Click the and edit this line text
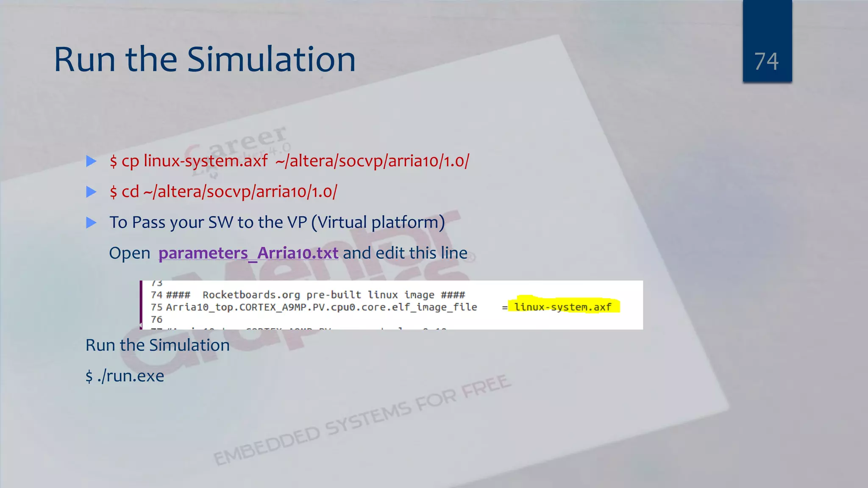The height and width of the screenshot is (488, 868). [x=405, y=253]
